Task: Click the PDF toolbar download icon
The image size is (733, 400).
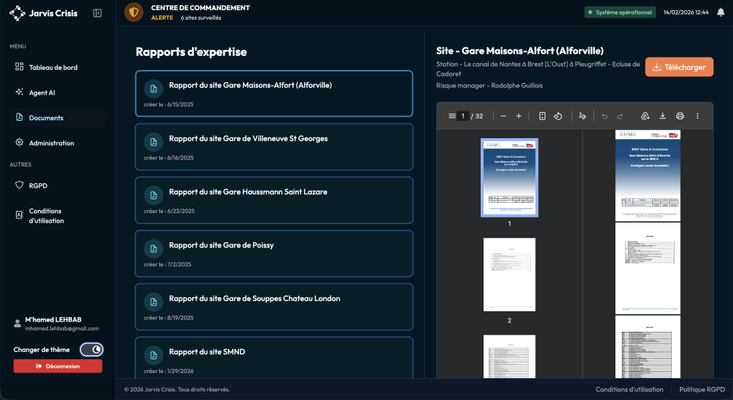Action: (x=662, y=116)
